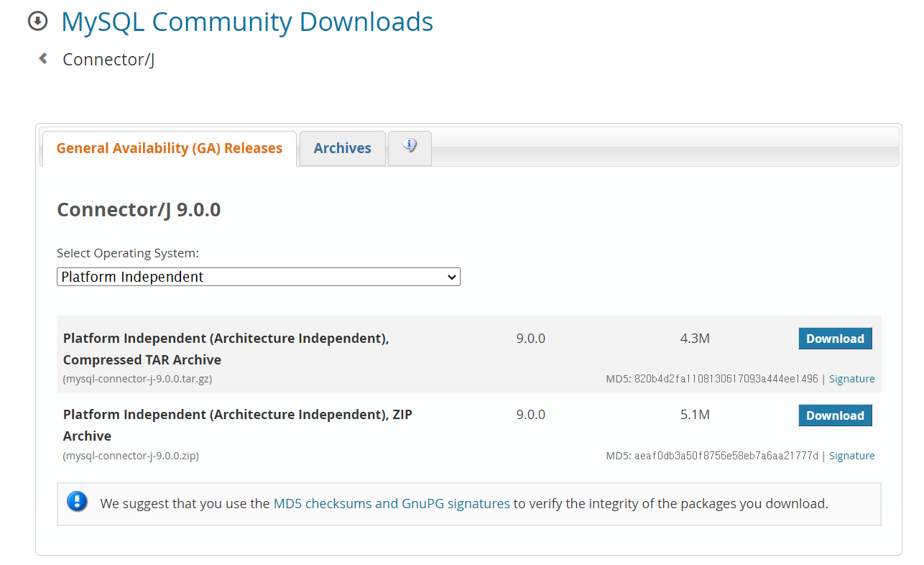The width and height of the screenshot is (924, 565).
Task: Download the ZIP Archive
Action: tap(836, 415)
